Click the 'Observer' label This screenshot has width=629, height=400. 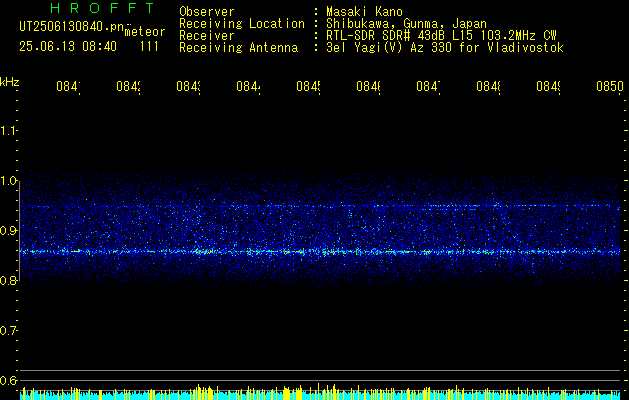tap(207, 12)
